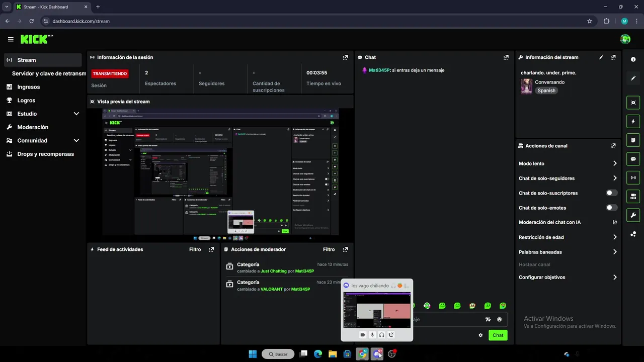The height and width of the screenshot is (362, 644).
Task: Click the TRANSMITIENDO status badge
Action: pos(110,73)
